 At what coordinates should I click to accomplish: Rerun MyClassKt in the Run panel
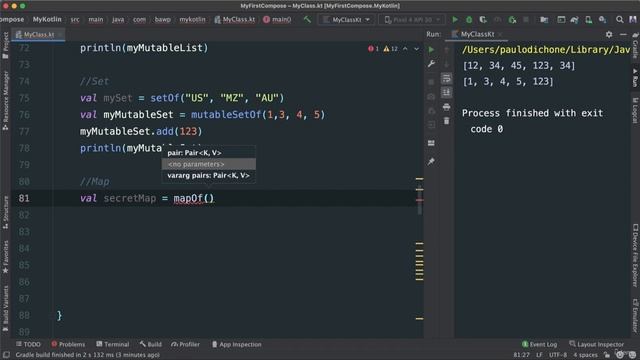point(431,50)
